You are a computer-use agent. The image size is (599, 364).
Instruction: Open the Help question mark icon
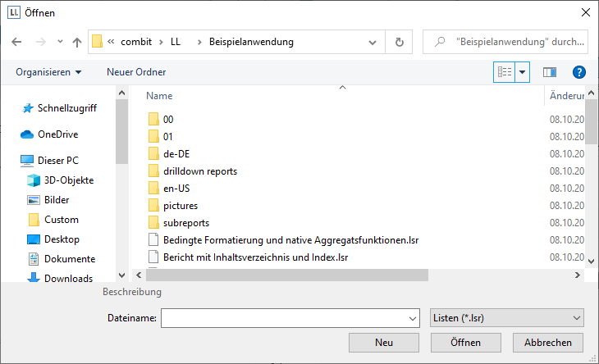click(x=578, y=72)
